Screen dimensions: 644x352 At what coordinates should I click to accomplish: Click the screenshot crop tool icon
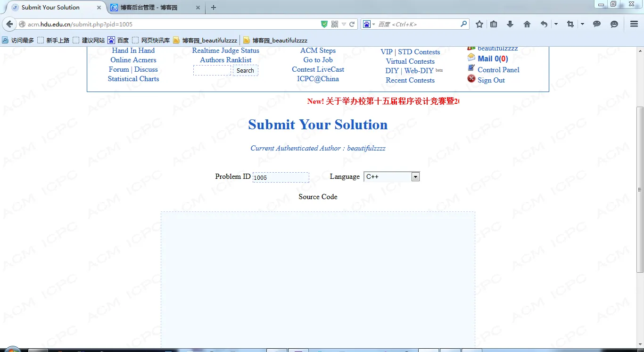click(570, 24)
